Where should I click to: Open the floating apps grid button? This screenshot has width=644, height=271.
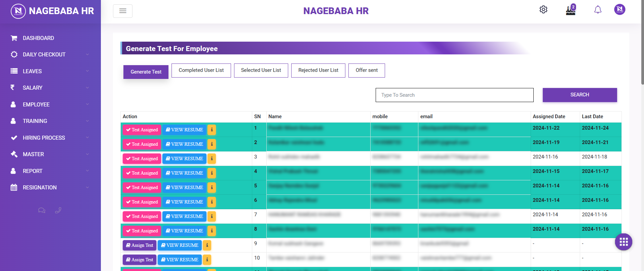(x=623, y=242)
